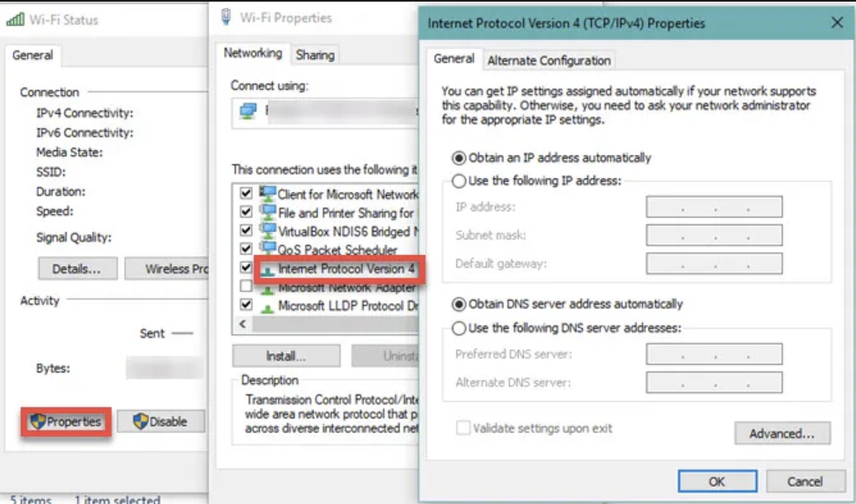
Task: Click the network adapter icon under Connect using
Action: pos(248,112)
